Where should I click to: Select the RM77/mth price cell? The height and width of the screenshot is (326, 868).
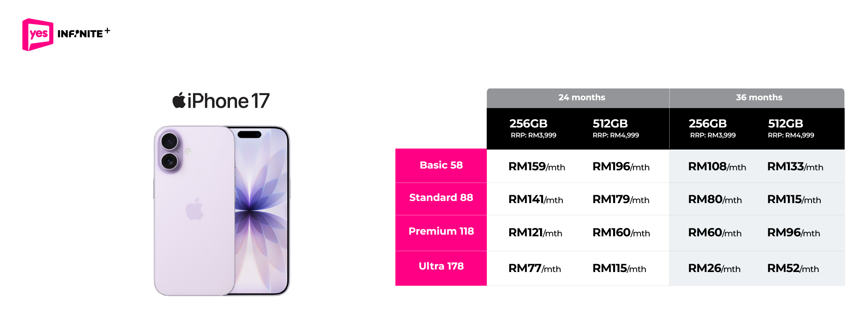pos(535,268)
